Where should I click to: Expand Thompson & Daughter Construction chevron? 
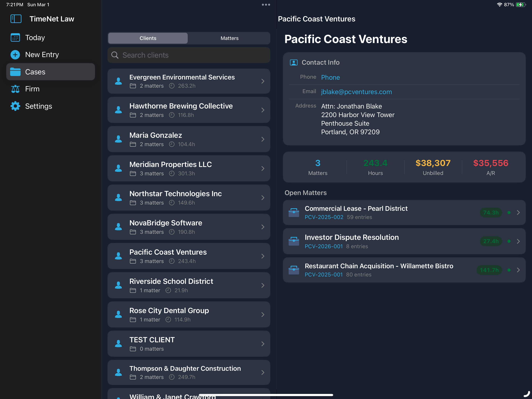point(263,372)
